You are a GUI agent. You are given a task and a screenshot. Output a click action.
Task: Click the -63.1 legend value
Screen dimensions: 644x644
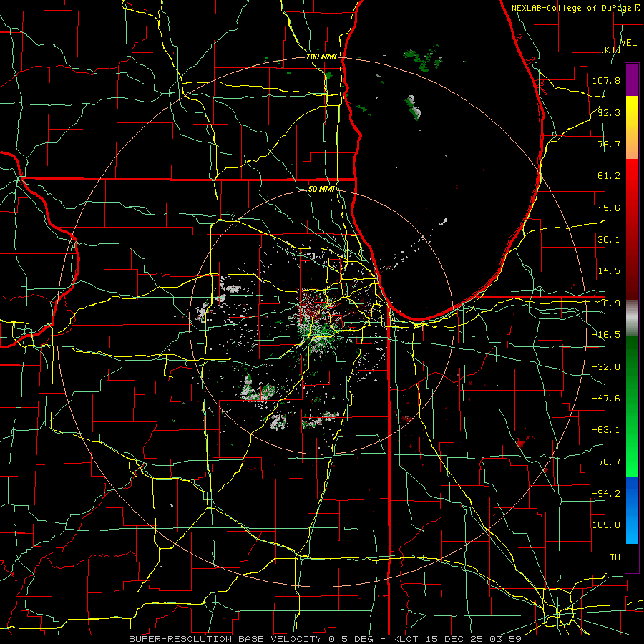tap(606, 430)
